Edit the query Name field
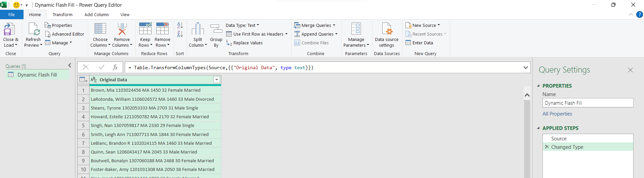The height and width of the screenshot is (178, 644). click(588, 103)
